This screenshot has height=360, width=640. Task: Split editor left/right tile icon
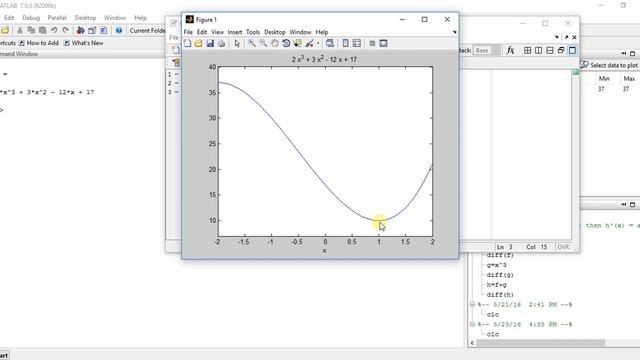538,50
